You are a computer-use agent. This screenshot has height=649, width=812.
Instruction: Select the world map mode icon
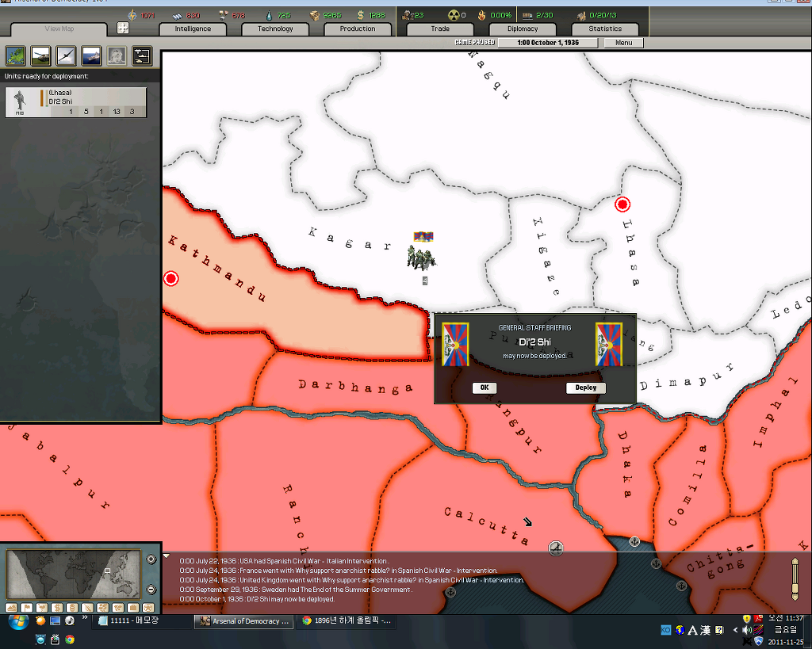[16, 56]
